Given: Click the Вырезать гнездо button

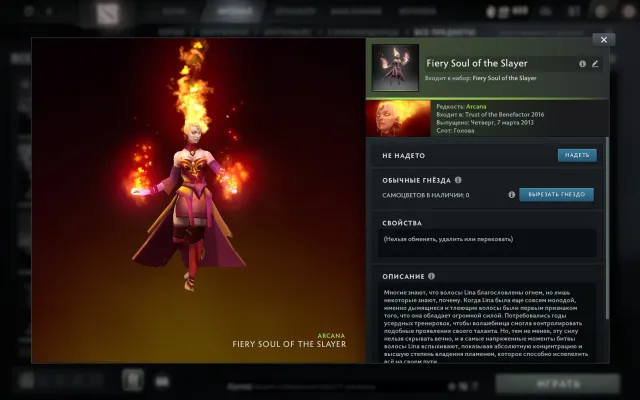Looking at the screenshot, I should [556, 195].
